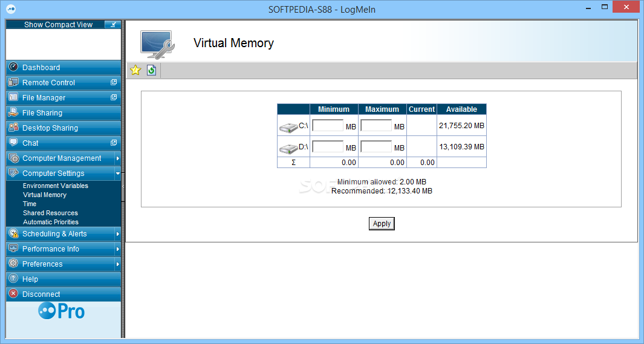644x344 pixels.
Task: Click the Scheduling & Alerts warning icon
Action: point(13,233)
